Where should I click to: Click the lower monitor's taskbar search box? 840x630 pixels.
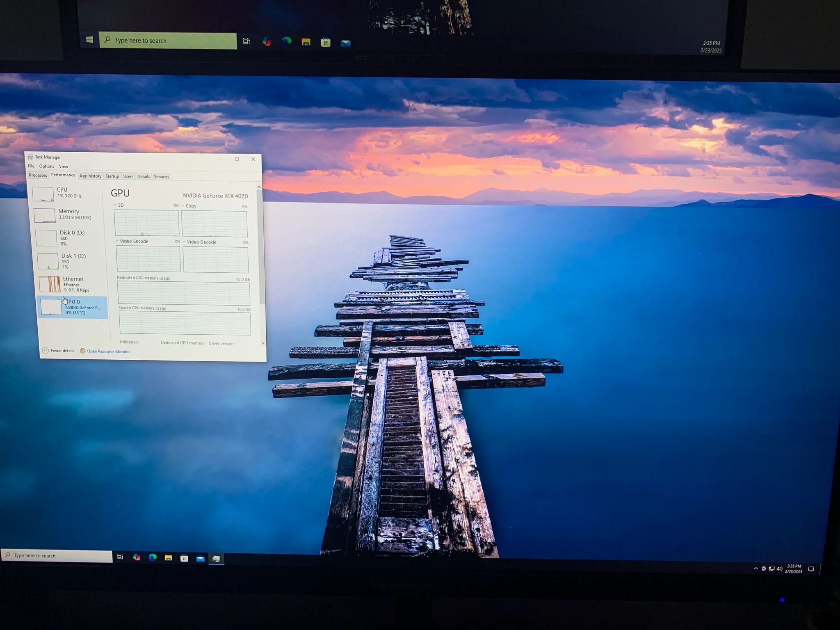pos(57,555)
